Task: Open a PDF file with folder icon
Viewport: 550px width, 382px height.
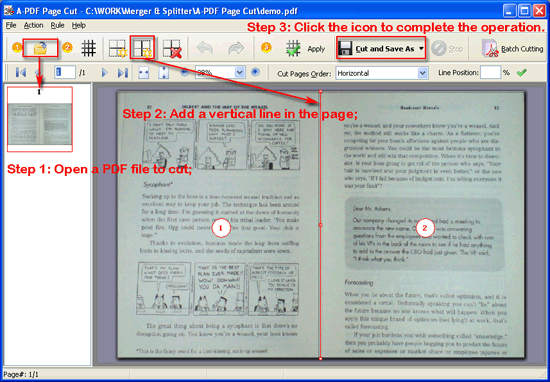Action: coord(40,48)
